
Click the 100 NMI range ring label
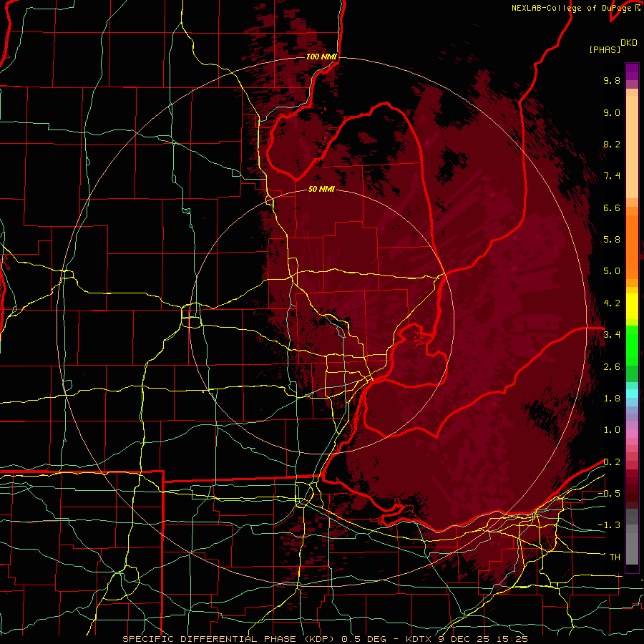[321, 57]
